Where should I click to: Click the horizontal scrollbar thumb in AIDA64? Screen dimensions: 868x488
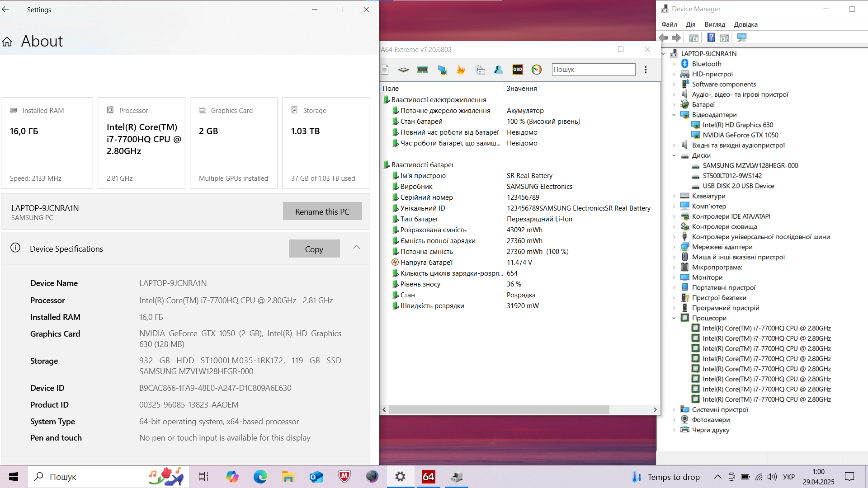[499, 409]
